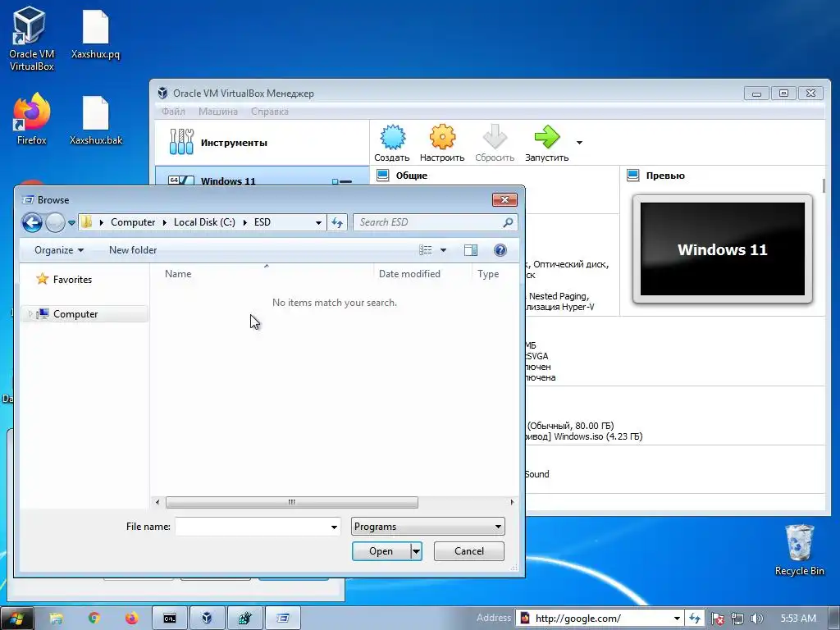The width and height of the screenshot is (840, 630).
Task: Sort by Type column header
Action: [488, 274]
